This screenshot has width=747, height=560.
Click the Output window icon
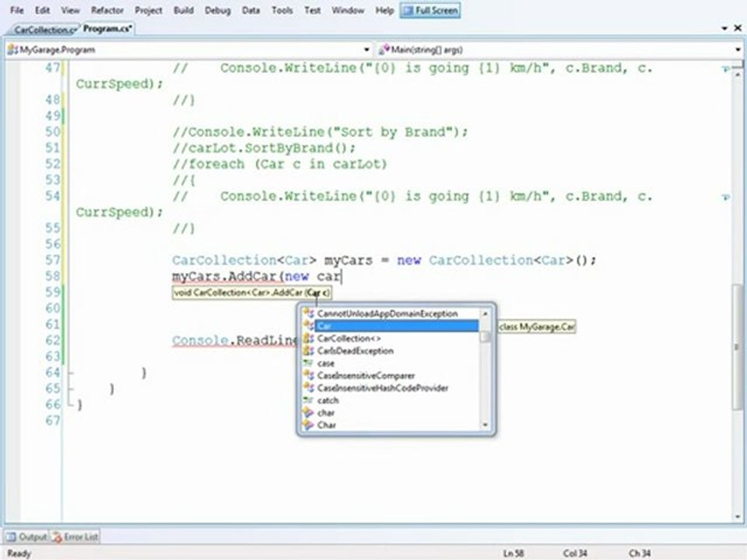[12, 537]
